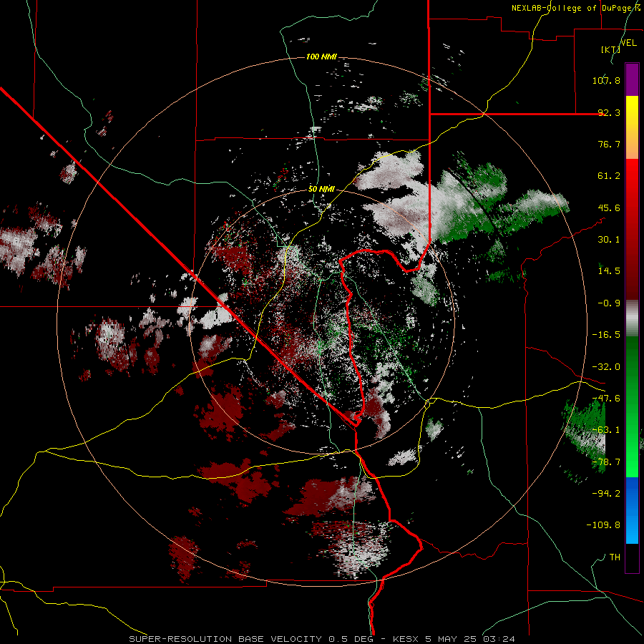Click the purple segment atop the color bar
The width and height of the screenshot is (644, 644).
(x=632, y=79)
